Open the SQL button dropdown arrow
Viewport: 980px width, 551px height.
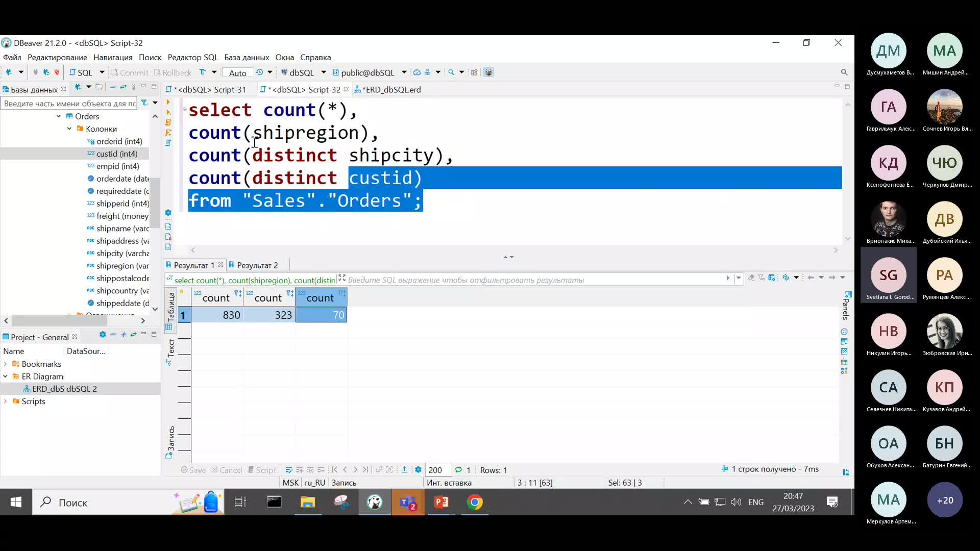click(x=102, y=72)
